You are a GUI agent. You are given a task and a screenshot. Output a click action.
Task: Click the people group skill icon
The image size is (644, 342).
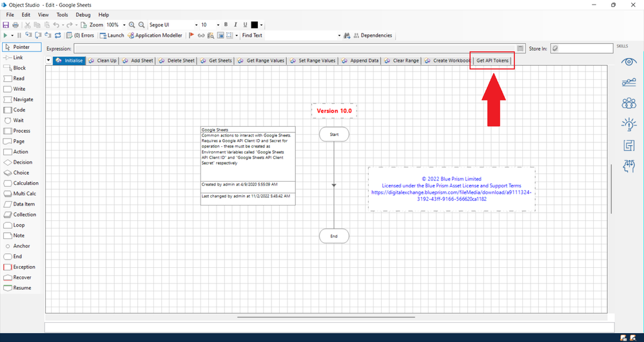[628, 103]
